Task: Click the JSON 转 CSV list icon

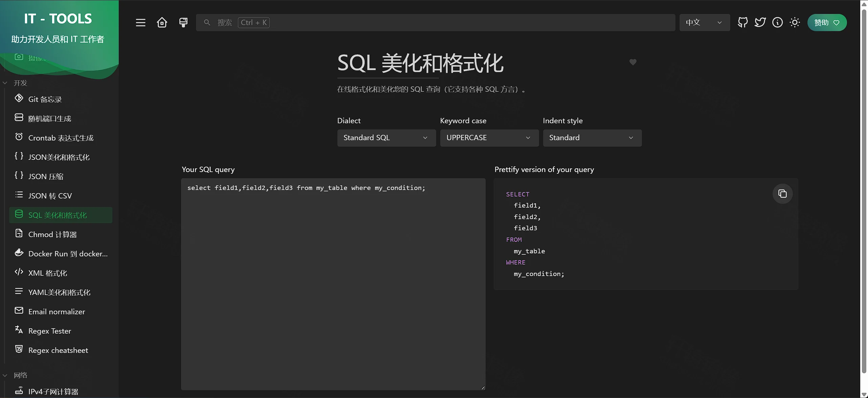Action: click(19, 195)
